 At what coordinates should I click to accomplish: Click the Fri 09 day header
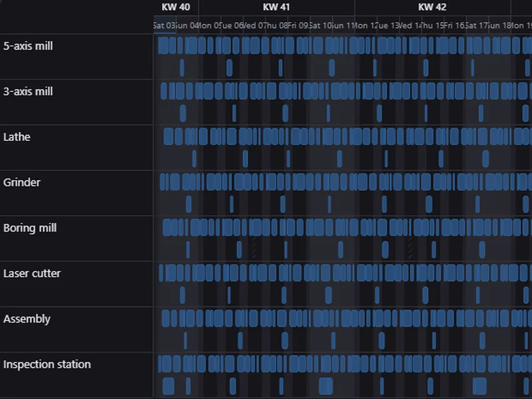pyautogui.click(x=299, y=25)
